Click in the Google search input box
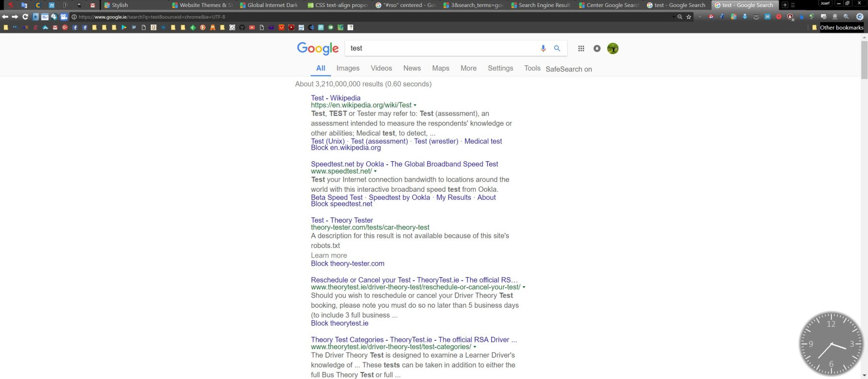Viewport: 868px width, 379px height. point(442,48)
